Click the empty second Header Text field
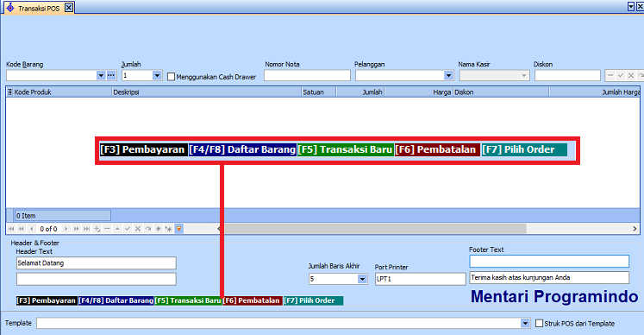 point(96,279)
